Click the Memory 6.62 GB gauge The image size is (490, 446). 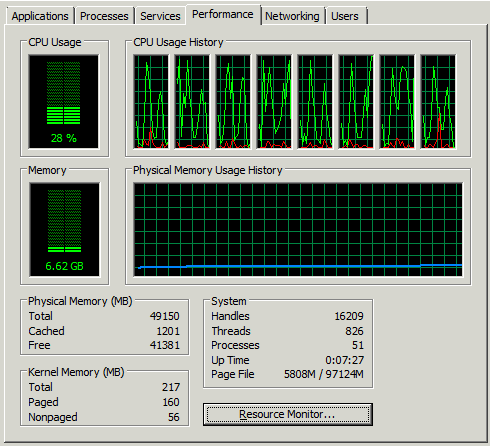[64, 229]
